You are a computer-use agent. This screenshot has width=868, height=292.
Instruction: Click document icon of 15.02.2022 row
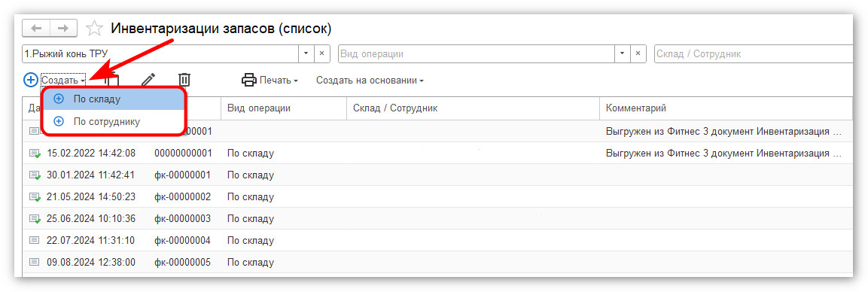coord(35,154)
